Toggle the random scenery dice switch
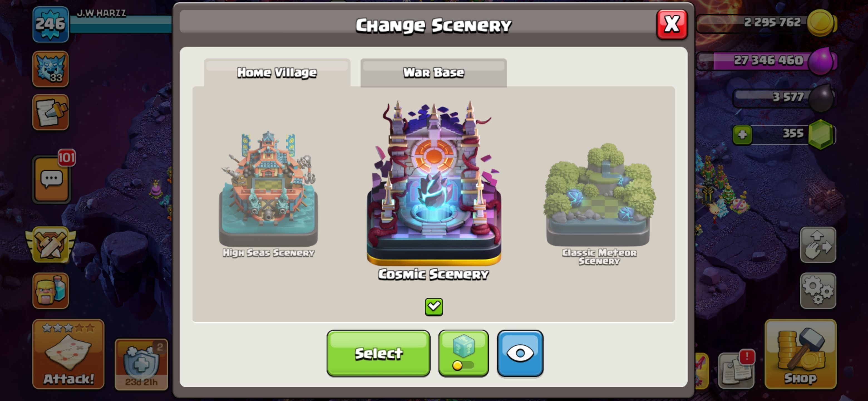868x401 pixels. [x=463, y=353]
